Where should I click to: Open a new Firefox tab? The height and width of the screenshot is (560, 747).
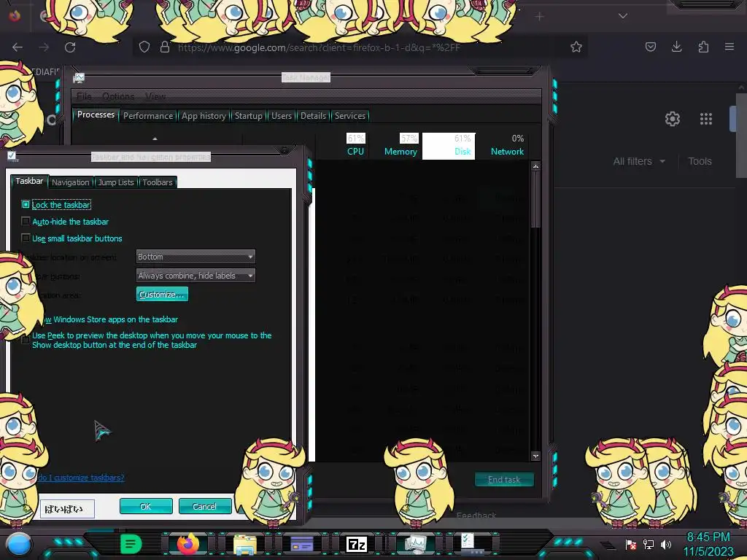tap(539, 17)
